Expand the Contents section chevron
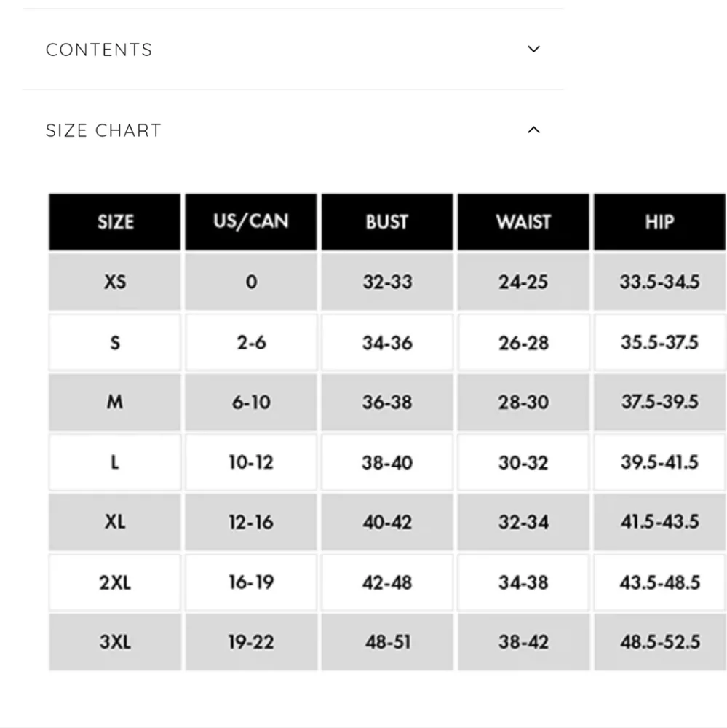Viewport: 727px width, 728px height. (533, 50)
